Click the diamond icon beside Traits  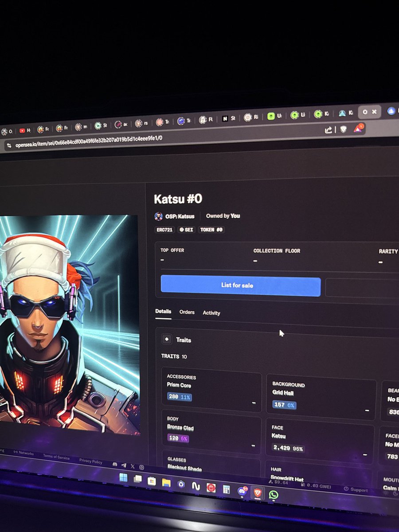pyautogui.click(x=167, y=339)
